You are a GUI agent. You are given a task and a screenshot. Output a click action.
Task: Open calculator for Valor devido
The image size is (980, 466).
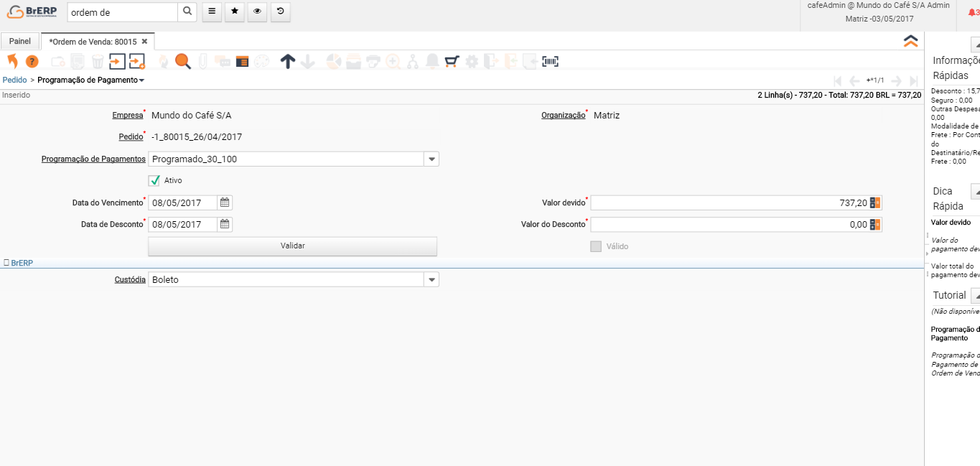click(x=874, y=203)
